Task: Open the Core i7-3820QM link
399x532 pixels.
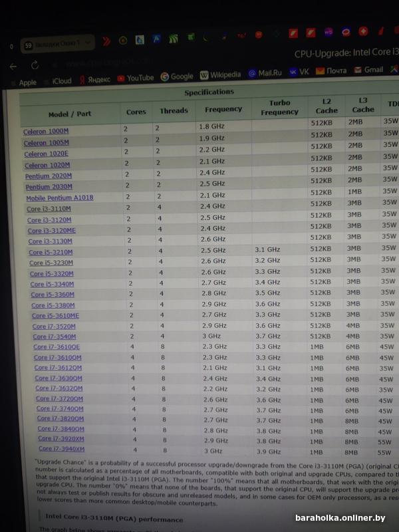Action: click(61, 419)
